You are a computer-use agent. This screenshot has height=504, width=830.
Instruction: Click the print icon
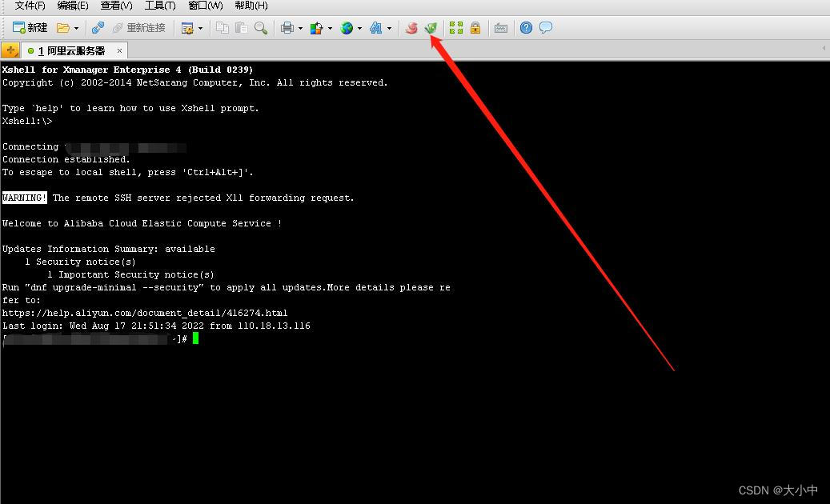coord(287,28)
